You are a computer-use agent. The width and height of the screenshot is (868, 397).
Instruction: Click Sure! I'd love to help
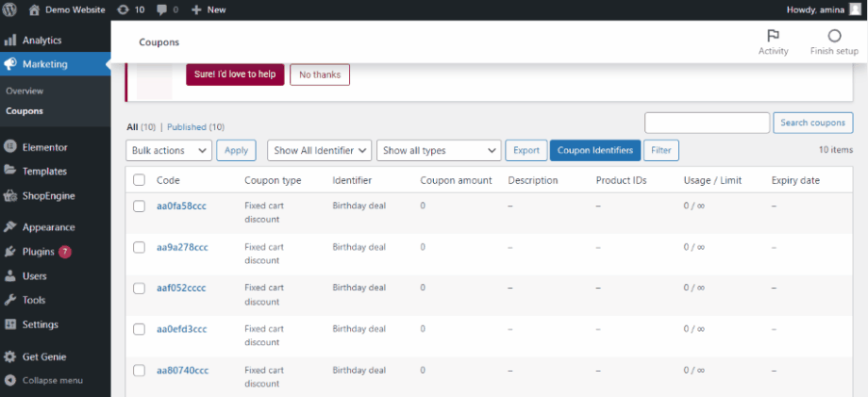click(x=235, y=74)
